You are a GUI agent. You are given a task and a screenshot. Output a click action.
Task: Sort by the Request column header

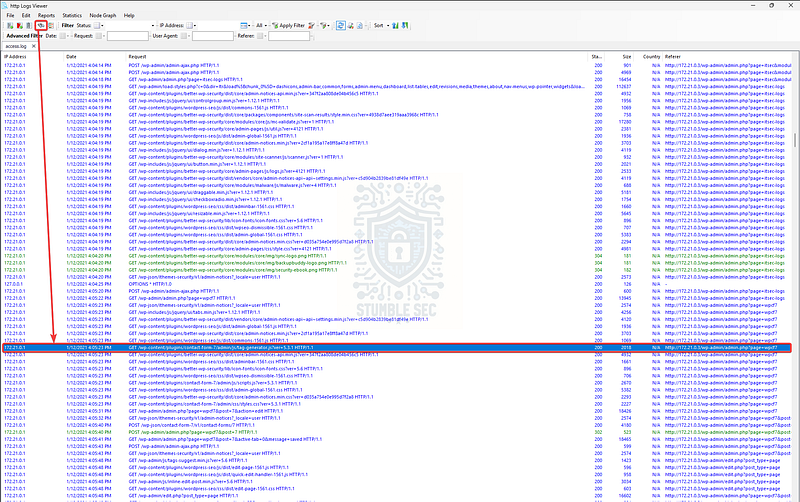pyautogui.click(x=357, y=57)
